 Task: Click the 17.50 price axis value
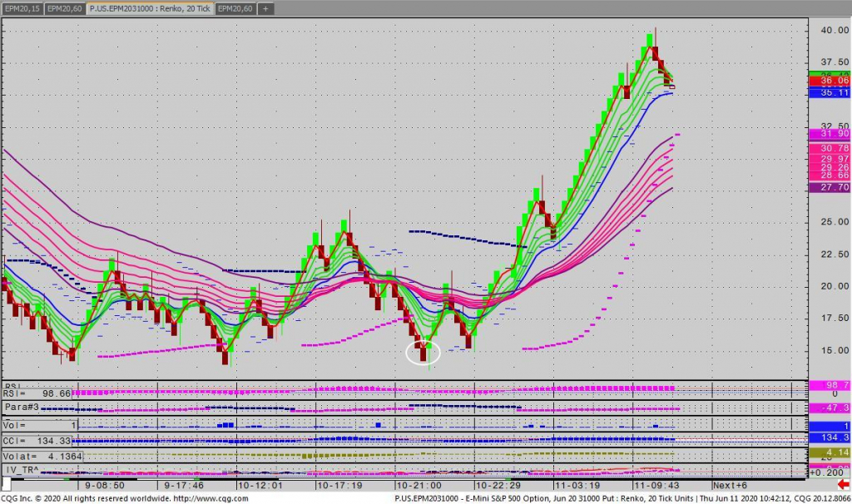pos(835,318)
